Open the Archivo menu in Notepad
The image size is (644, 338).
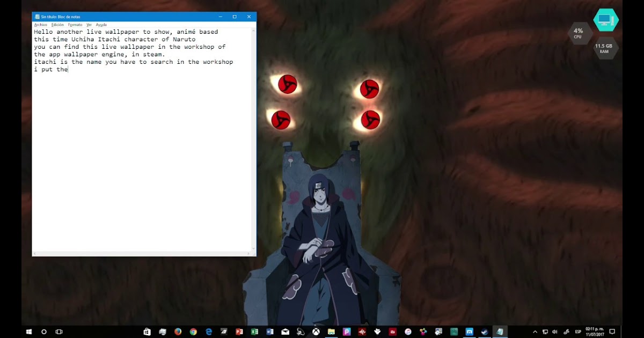tap(40, 25)
